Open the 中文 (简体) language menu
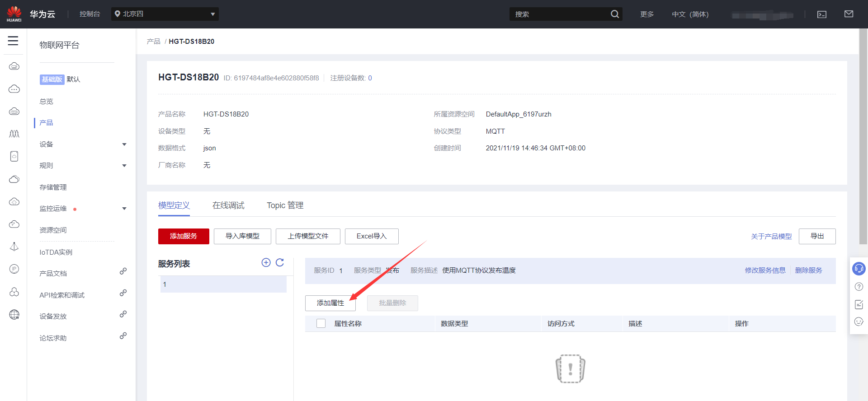868x401 pixels. click(x=690, y=14)
